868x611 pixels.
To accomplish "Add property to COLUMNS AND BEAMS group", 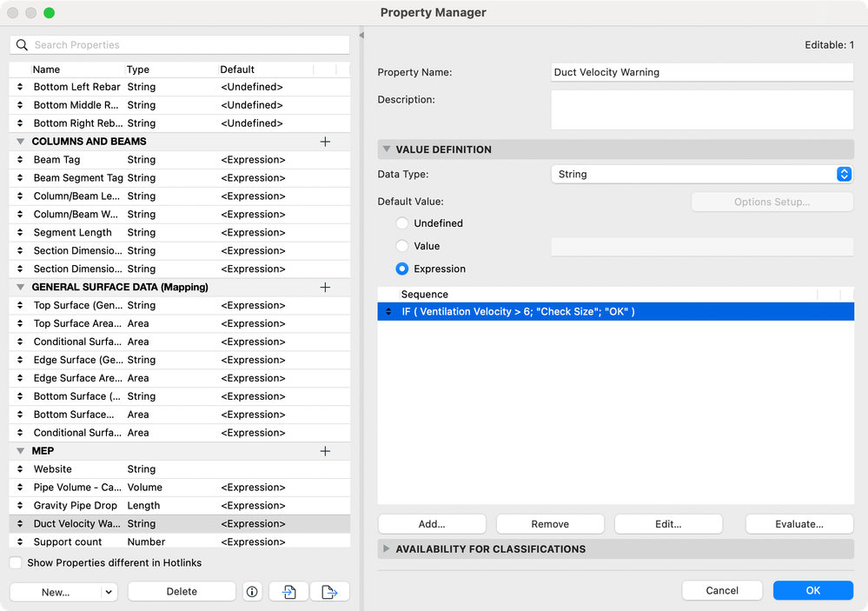I will click(x=325, y=142).
